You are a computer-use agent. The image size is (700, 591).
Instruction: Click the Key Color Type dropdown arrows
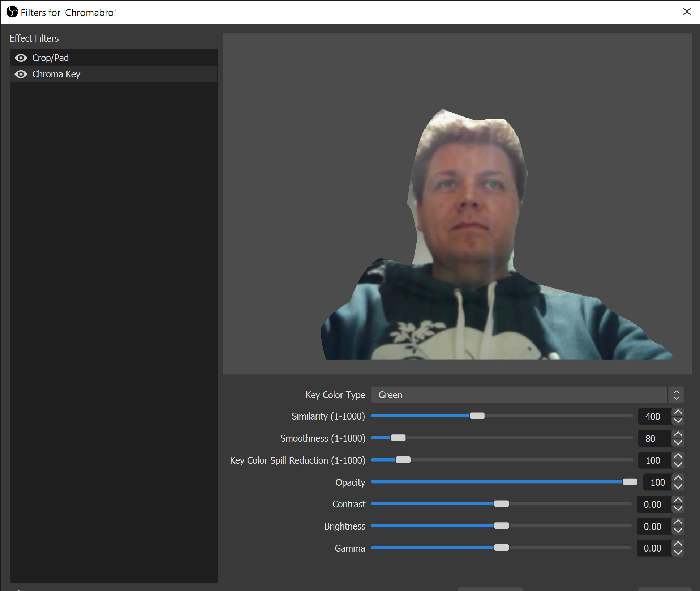(676, 395)
